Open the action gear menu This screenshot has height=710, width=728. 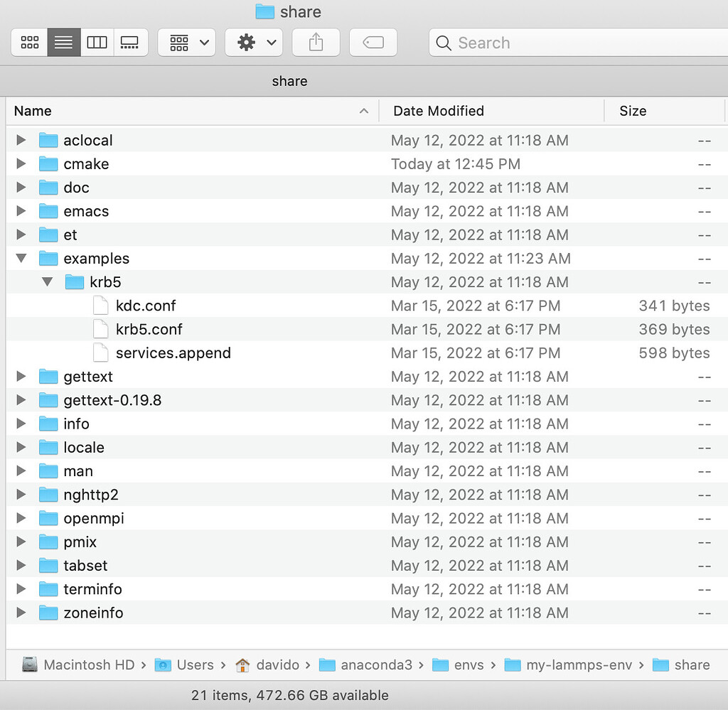coord(254,42)
